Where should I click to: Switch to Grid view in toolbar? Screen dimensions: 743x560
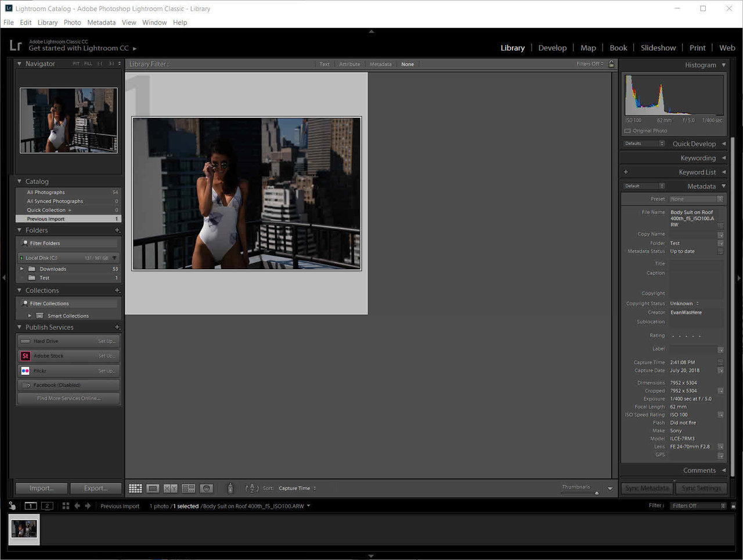tap(135, 489)
